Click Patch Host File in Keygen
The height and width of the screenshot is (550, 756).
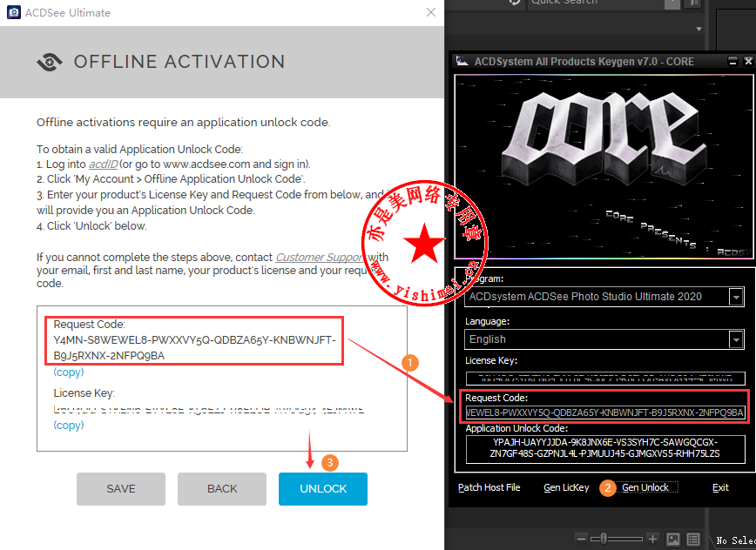489,487
